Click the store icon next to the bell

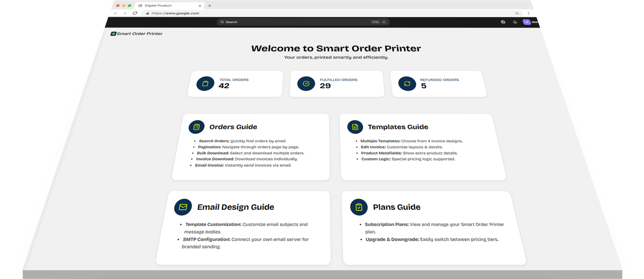[503, 22]
